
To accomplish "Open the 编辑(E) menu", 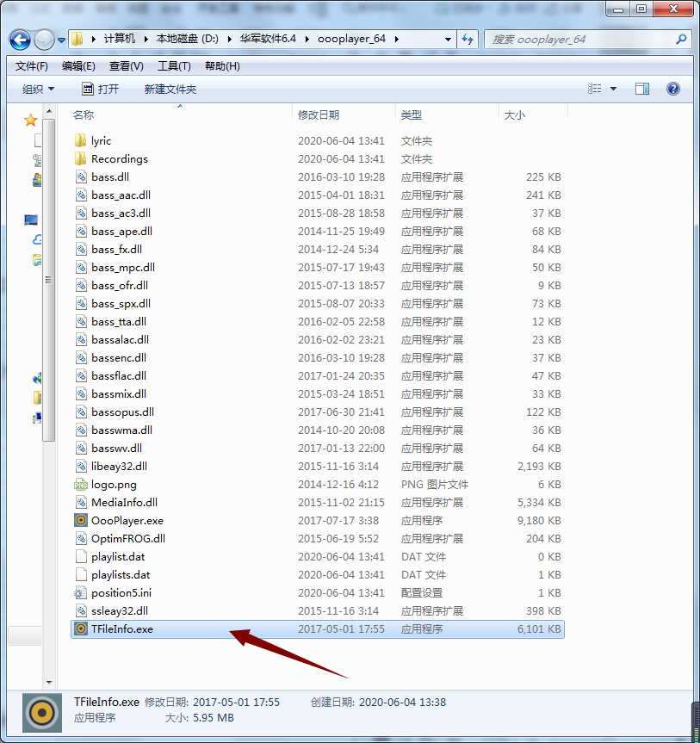I will (78, 66).
